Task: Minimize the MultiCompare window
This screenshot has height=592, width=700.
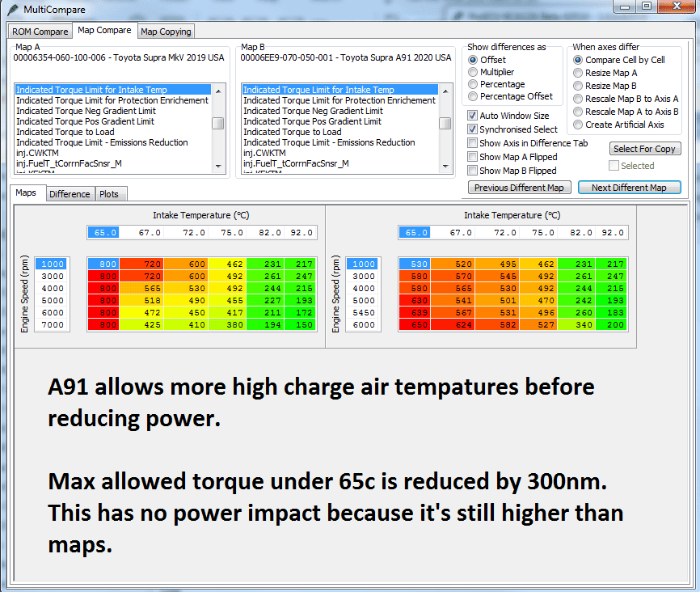Action: pyautogui.click(x=625, y=6)
